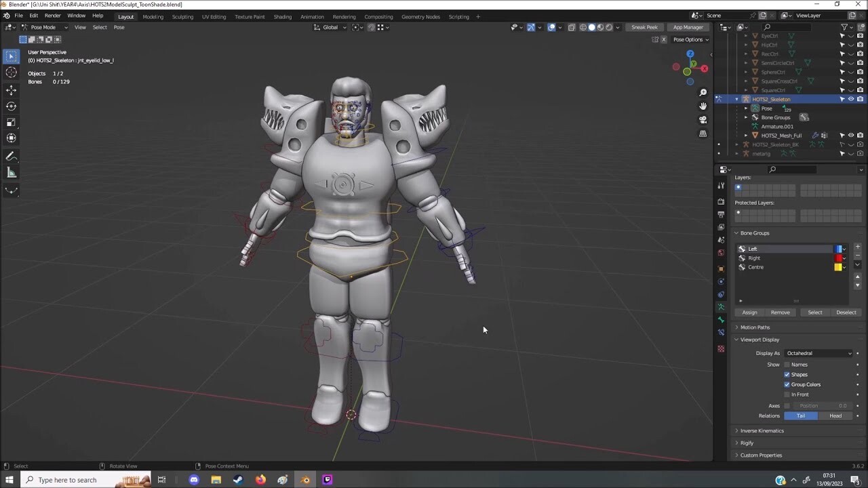This screenshot has width=868, height=488.
Task: Select the Measure tool
Action: (x=11, y=171)
